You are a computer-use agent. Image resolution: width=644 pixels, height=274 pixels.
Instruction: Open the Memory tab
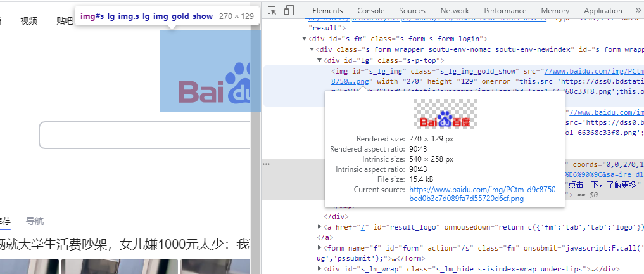click(x=555, y=11)
